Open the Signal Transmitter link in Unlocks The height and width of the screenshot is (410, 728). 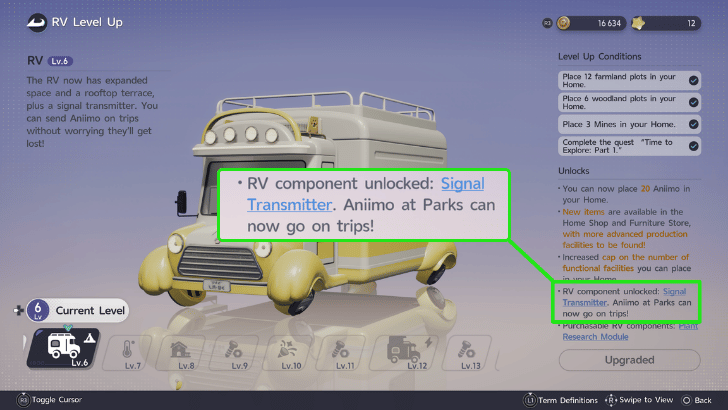(624, 297)
